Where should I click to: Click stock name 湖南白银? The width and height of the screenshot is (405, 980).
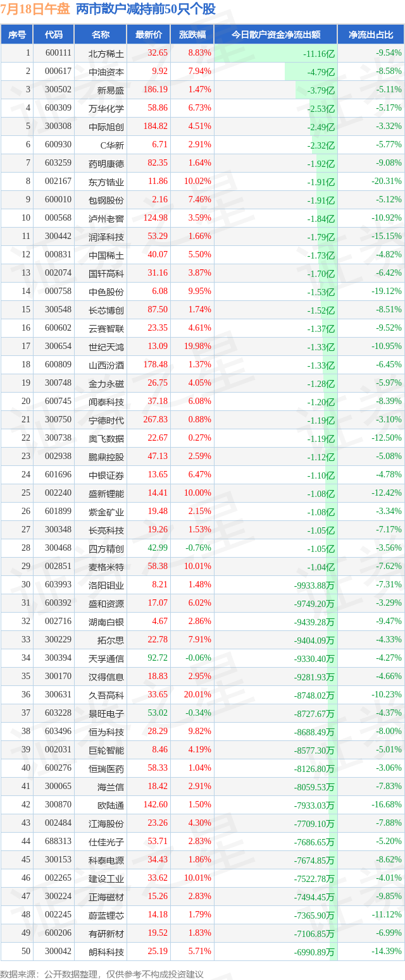click(x=106, y=622)
